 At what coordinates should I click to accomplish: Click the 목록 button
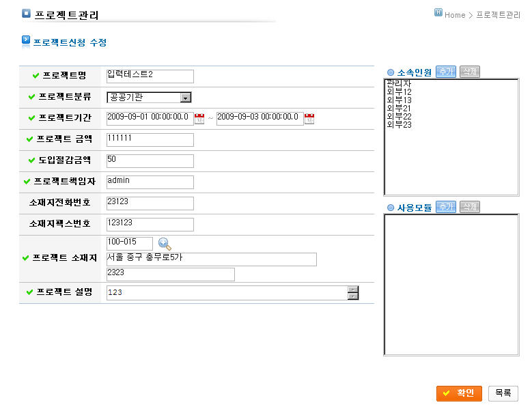click(x=503, y=393)
